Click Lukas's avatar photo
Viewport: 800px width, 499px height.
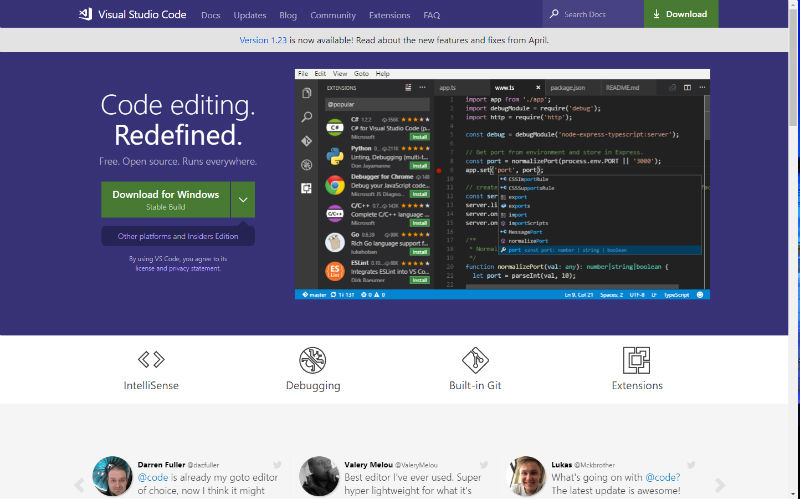click(526, 476)
